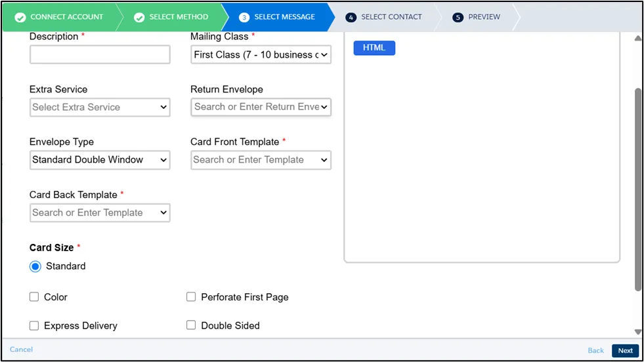The height and width of the screenshot is (362, 644).
Task: Enable Double Sided printing checkbox
Action: coord(191,325)
